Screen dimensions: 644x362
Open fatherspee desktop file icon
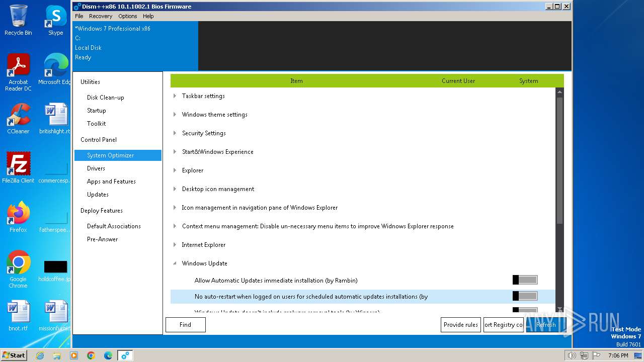(55, 223)
